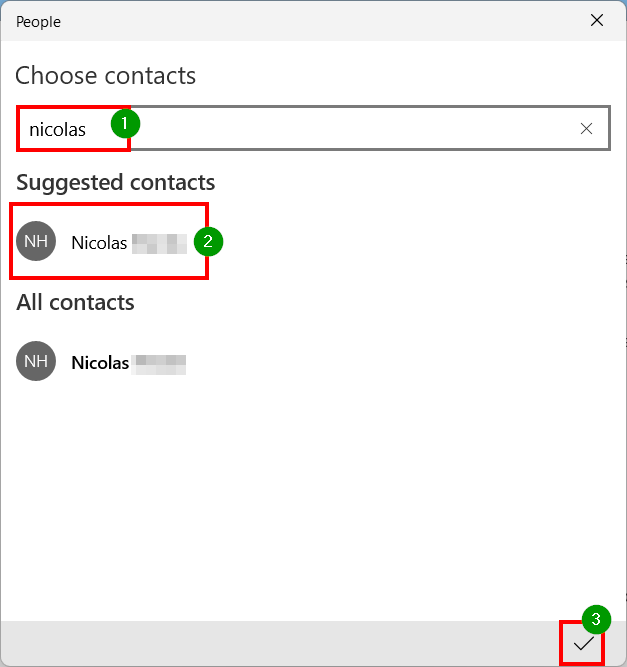Click the gray bottom command bar
The image size is (627, 667).
coord(281,643)
